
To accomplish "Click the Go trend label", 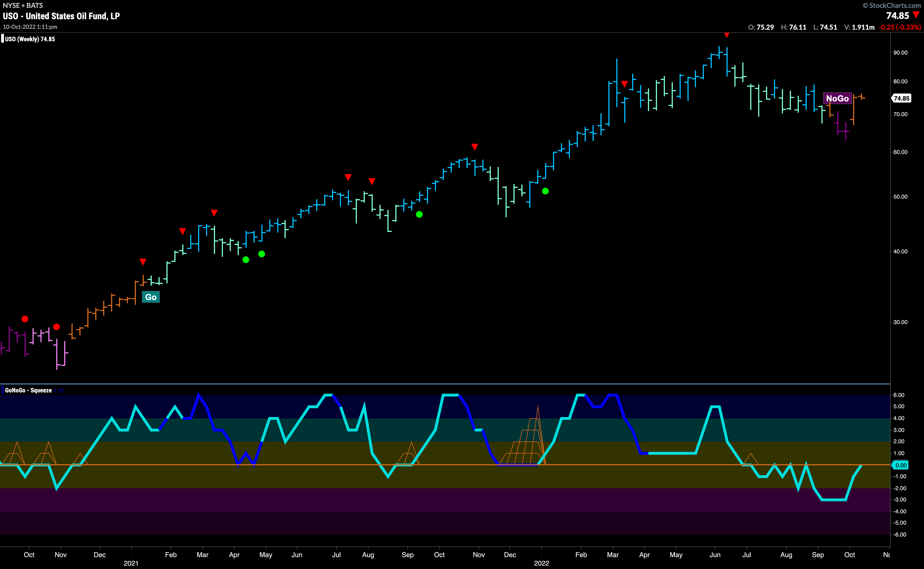I will (151, 297).
